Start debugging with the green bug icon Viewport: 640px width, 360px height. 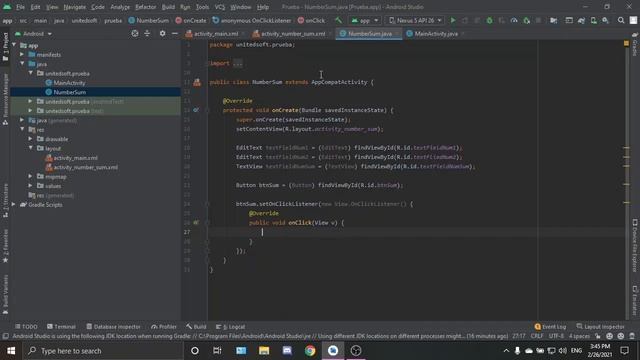pos(489,20)
